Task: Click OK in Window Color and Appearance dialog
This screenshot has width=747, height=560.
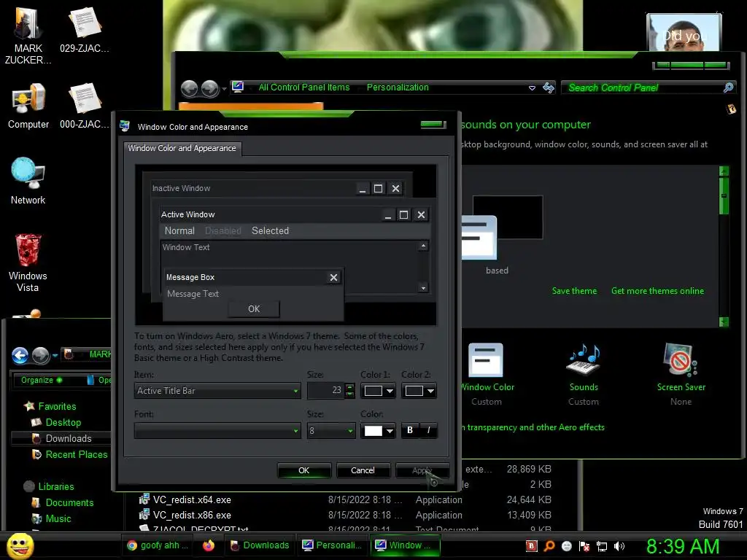Action: click(x=304, y=470)
